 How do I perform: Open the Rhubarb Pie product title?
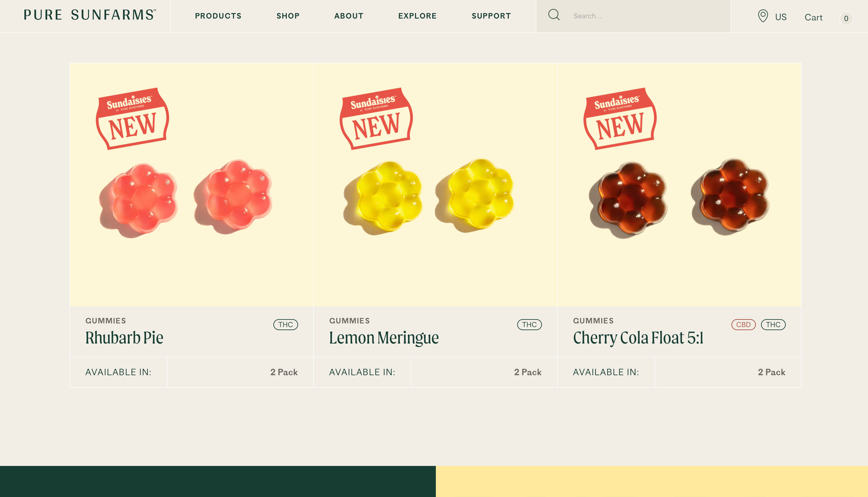point(124,338)
